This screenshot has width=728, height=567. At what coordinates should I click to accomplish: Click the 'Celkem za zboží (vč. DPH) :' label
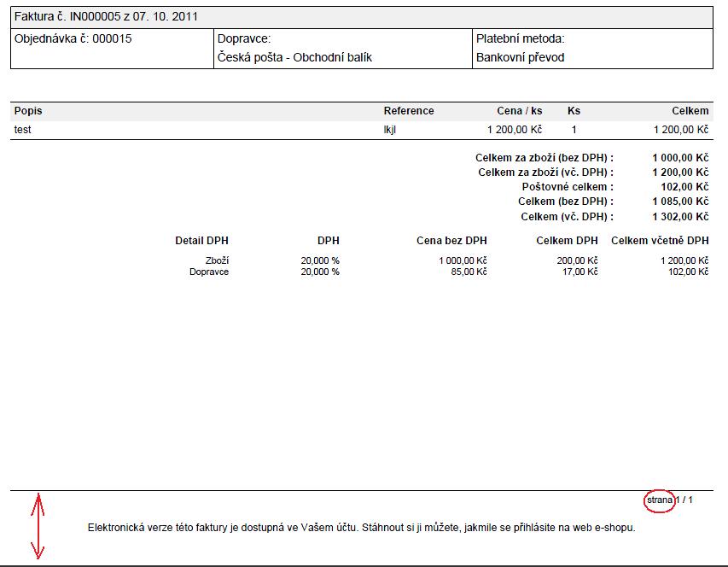[x=545, y=172]
